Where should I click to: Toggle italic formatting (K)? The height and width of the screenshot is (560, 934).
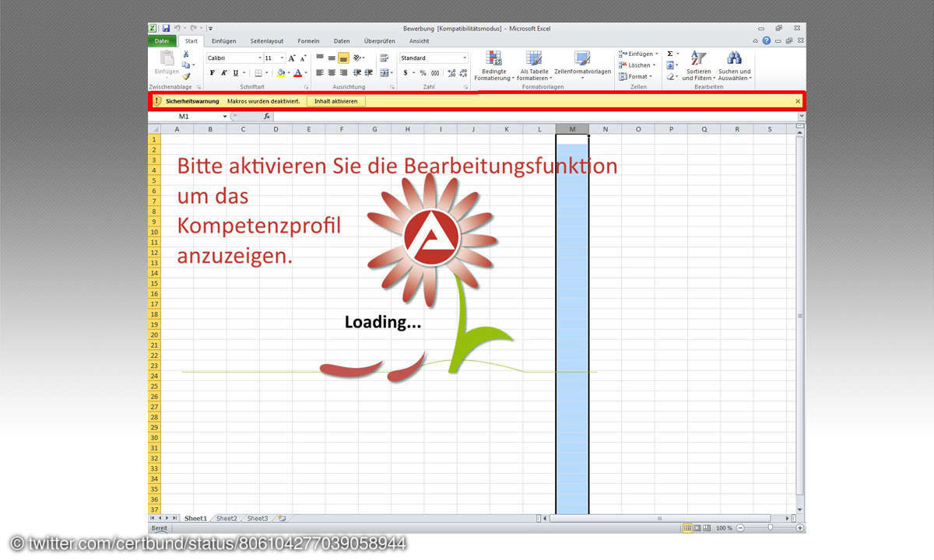tap(223, 73)
